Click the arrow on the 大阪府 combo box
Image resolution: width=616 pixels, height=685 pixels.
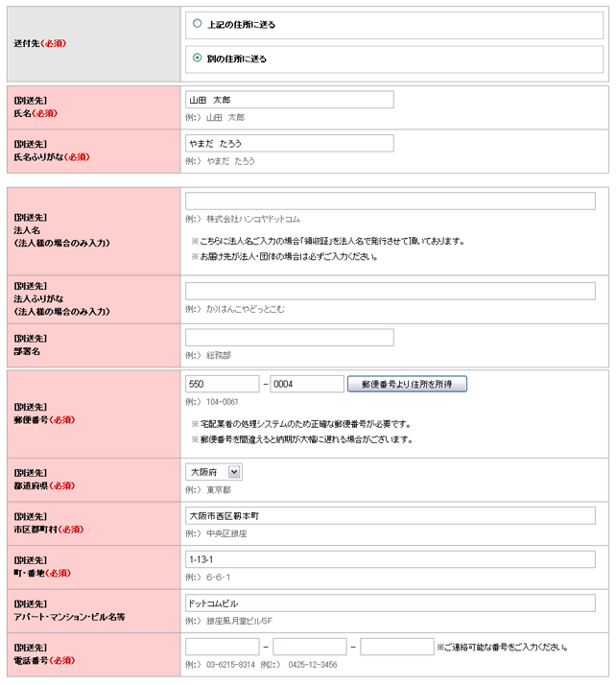(x=235, y=471)
